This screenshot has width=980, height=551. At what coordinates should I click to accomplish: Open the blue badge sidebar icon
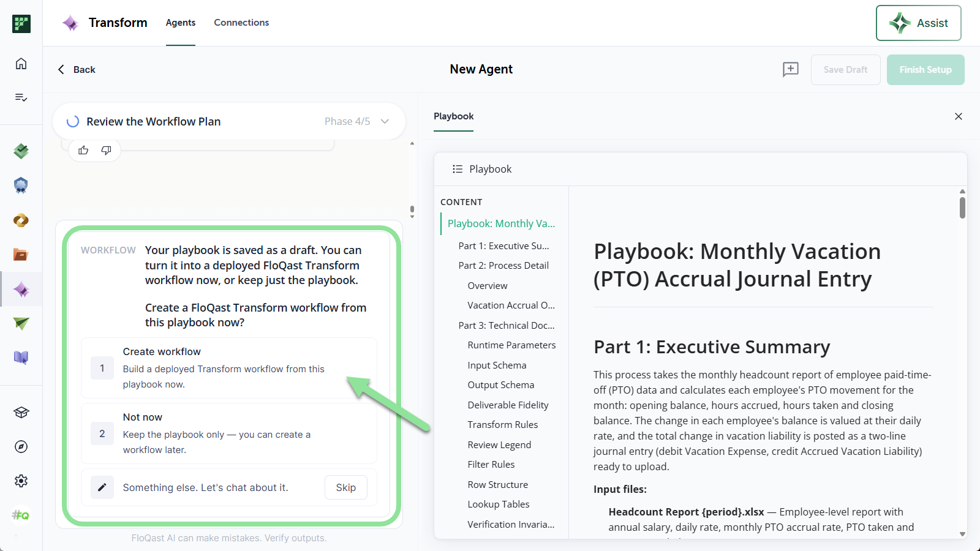21,185
